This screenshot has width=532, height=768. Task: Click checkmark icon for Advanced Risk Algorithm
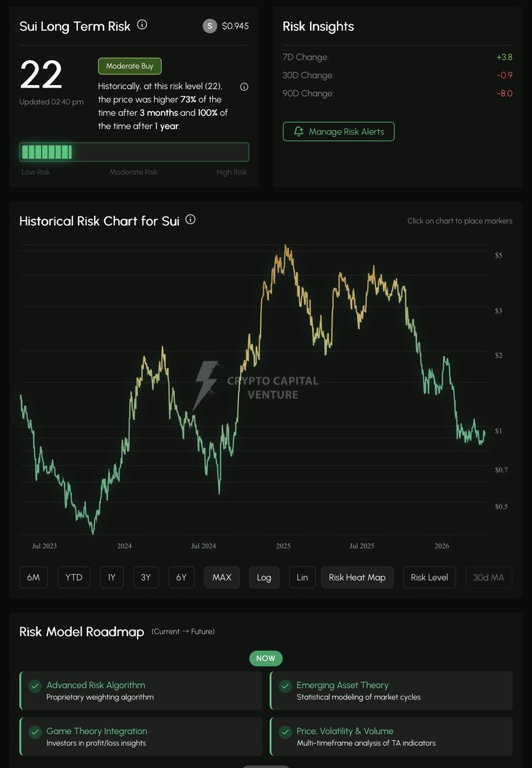35,685
